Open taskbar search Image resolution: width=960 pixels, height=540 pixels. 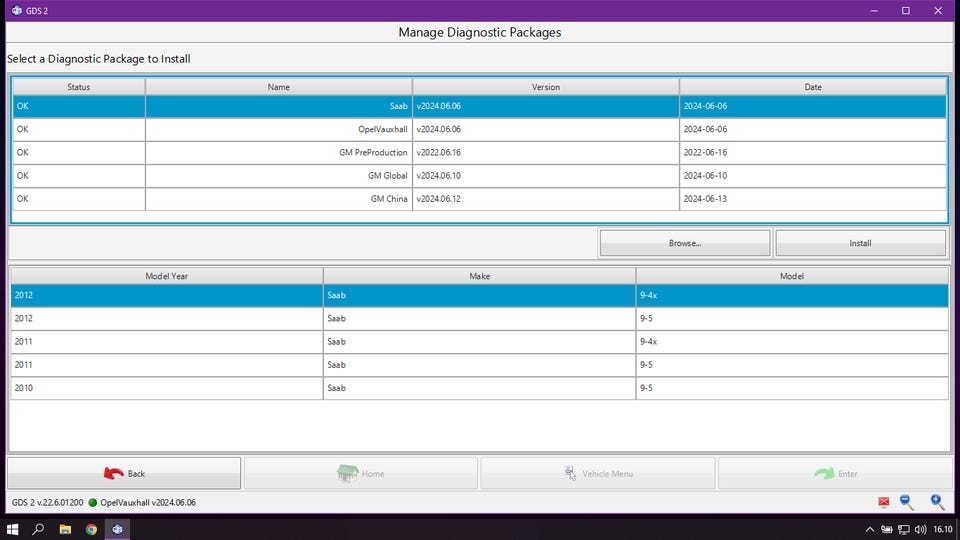tap(38, 529)
